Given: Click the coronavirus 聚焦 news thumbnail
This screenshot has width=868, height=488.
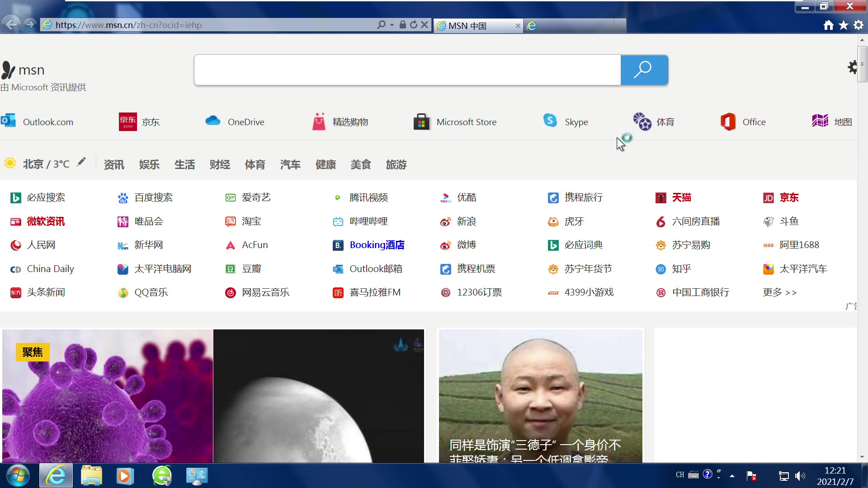Looking at the screenshot, I should click(108, 396).
